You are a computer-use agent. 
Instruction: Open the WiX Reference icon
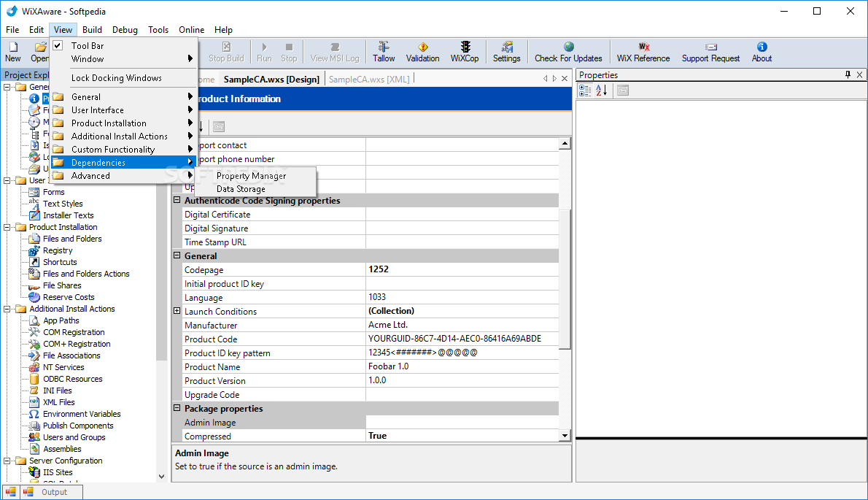643,51
